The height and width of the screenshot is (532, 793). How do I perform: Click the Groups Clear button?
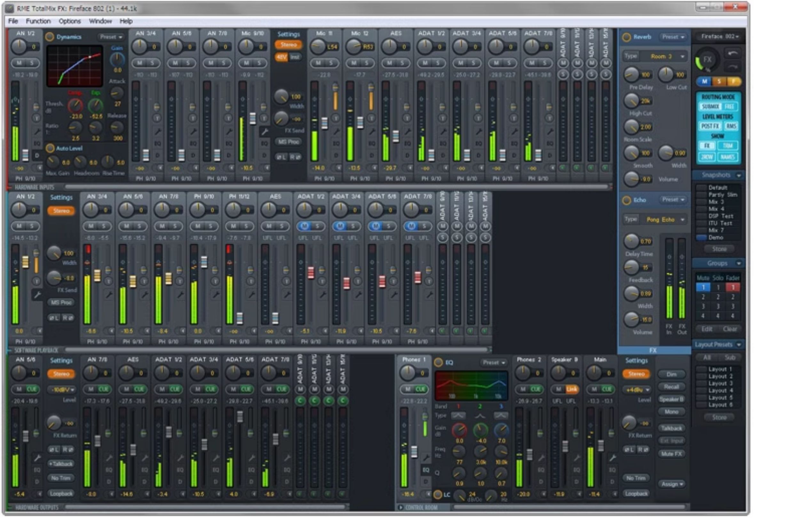point(730,329)
